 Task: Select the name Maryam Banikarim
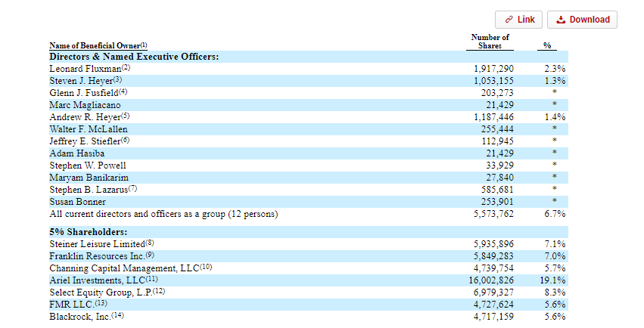(89, 178)
